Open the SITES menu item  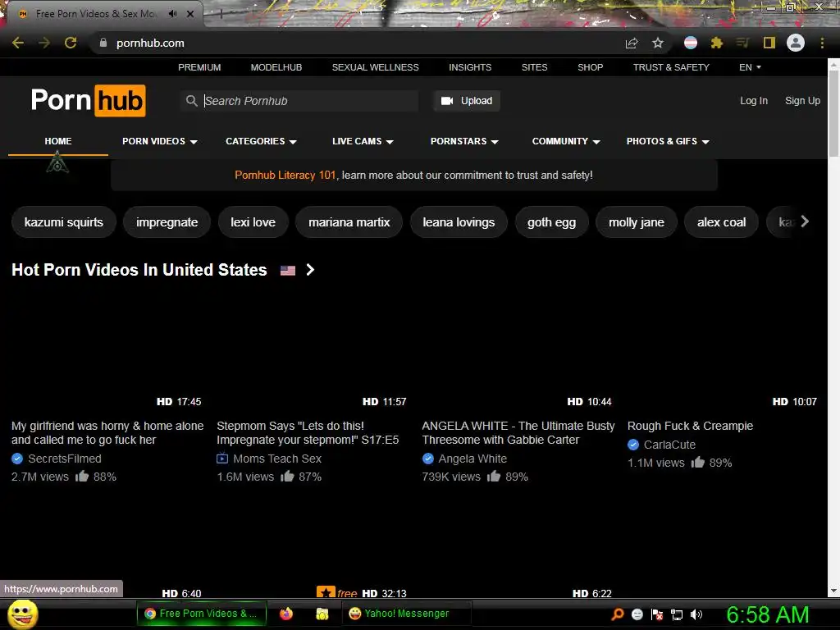[x=534, y=67]
